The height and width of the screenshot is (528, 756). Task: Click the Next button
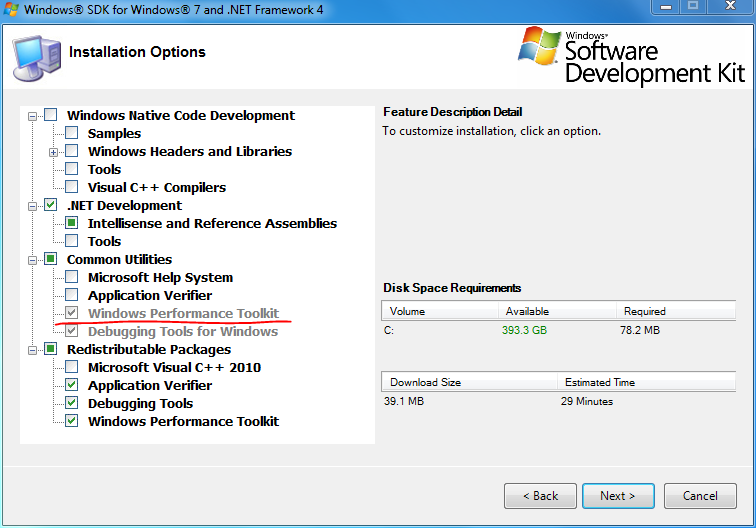(618, 496)
